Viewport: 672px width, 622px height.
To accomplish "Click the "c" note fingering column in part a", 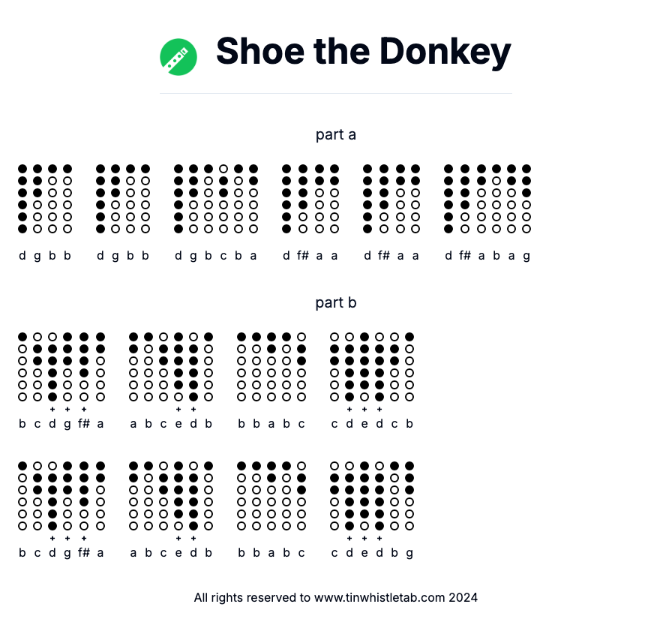I will point(223,199).
